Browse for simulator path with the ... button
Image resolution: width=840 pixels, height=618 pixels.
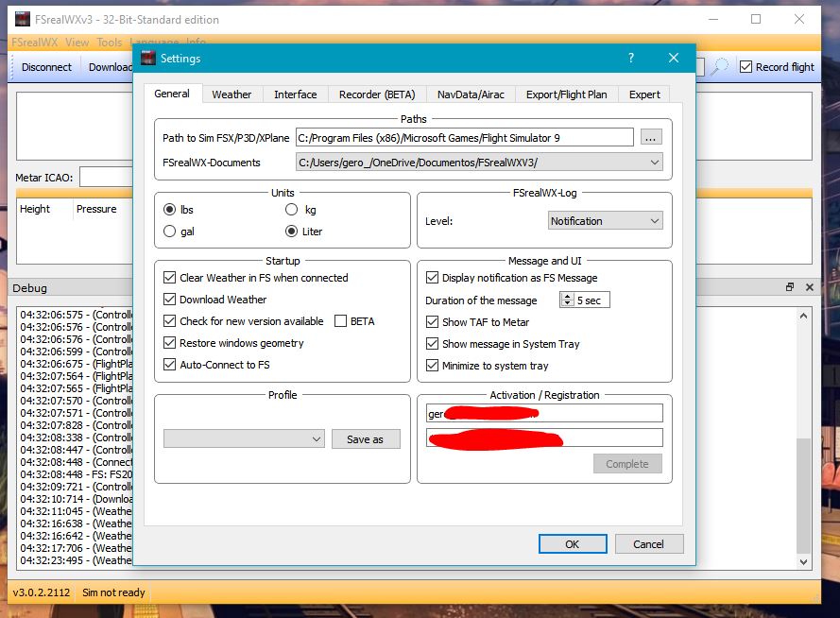click(650, 138)
